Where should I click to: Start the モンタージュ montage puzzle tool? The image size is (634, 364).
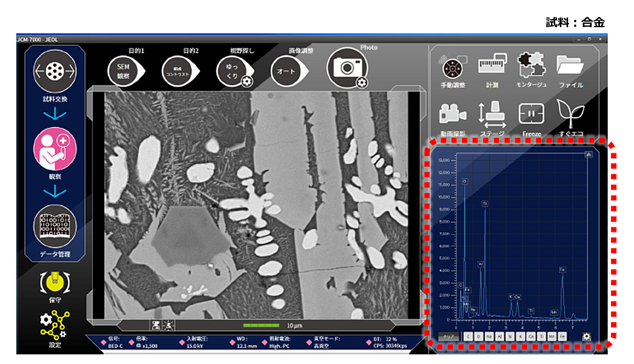[531, 66]
